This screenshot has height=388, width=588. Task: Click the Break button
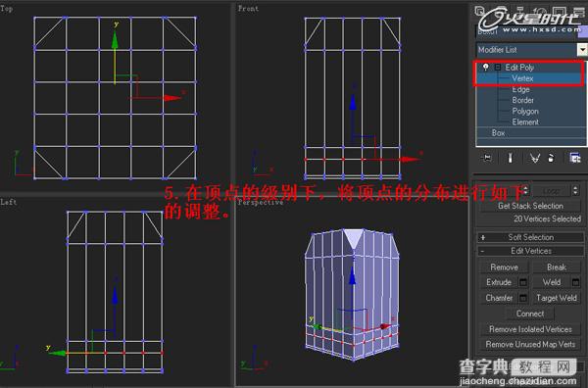[x=556, y=267]
